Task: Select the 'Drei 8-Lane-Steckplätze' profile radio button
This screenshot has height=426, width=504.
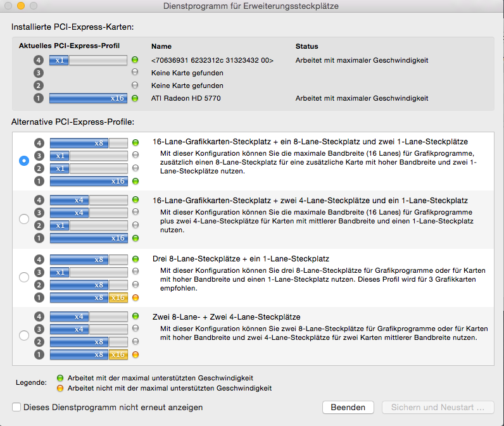Action: (24, 277)
